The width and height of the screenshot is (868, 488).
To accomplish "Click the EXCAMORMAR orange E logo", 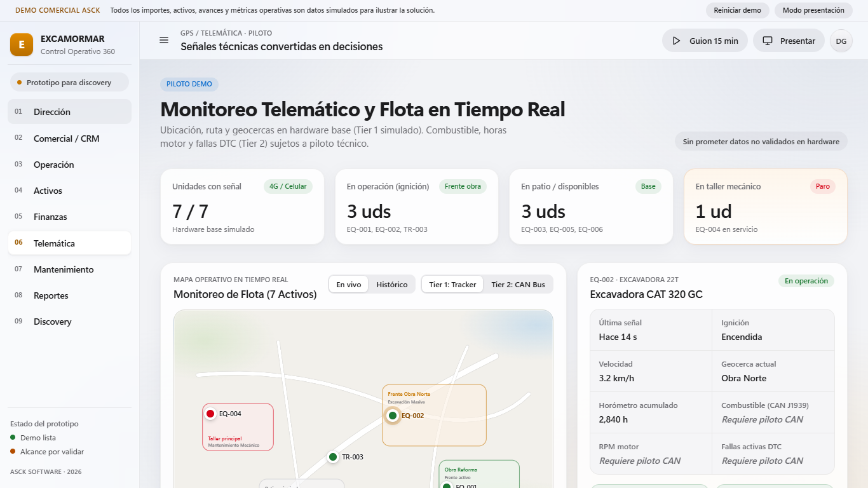I will coord(22,44).
